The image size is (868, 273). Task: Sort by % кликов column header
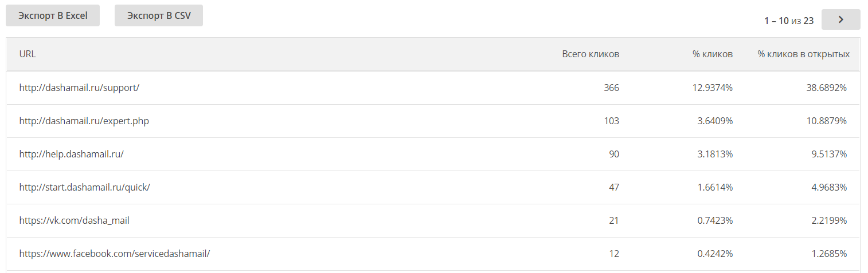[x=713, y=54]
